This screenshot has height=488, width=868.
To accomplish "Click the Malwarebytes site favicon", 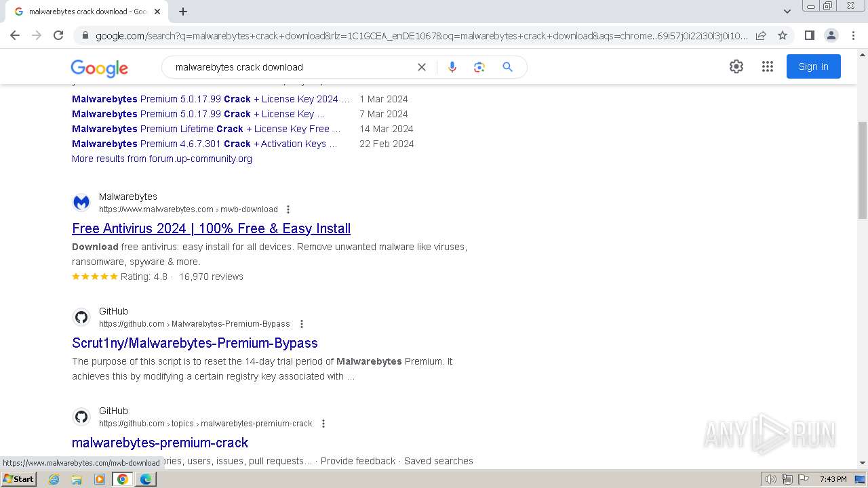I will click(x=81, y=202).
